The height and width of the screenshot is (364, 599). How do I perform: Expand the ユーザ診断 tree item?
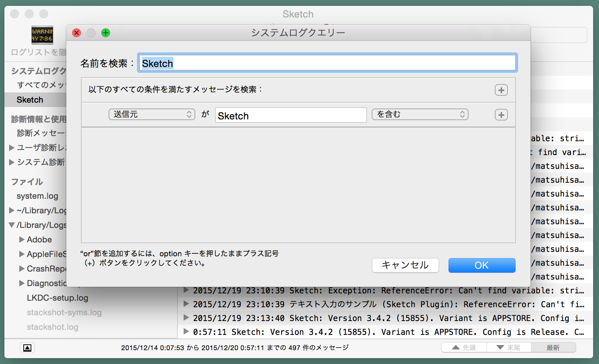point(12,147)
